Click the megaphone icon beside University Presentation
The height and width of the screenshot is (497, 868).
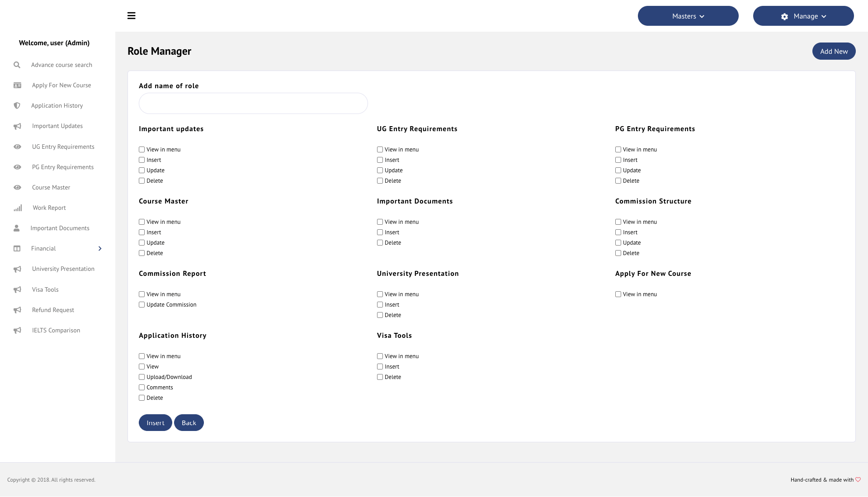click(x=17, y=269)
